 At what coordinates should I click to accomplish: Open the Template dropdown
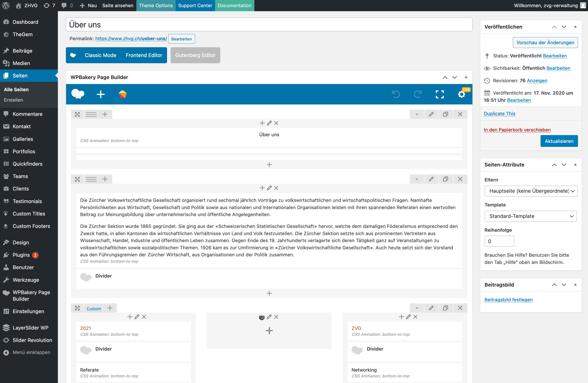[x=531, y=216]
